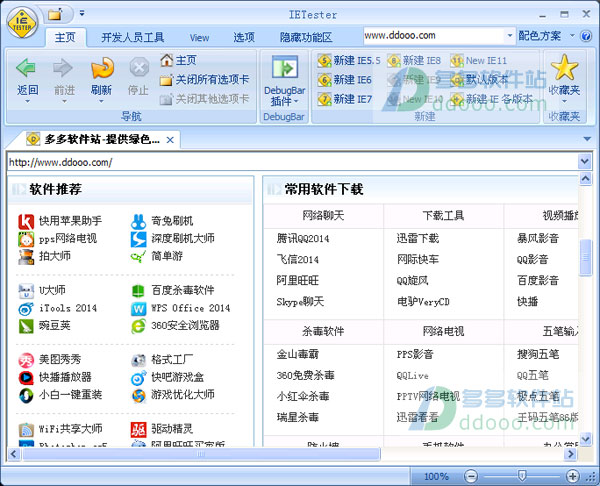600x486 pixels.
Task: Open the 暴风影音 link
Action: coord(538,239)
